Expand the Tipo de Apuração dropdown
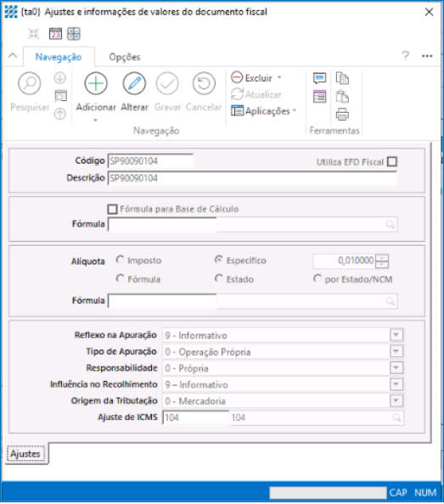The height and width of the screenshot is (504, 444). pyautogui.click(x=396, y=351)
